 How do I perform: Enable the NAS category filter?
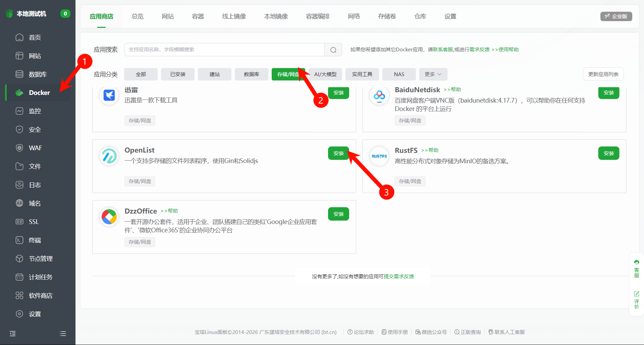pyautogui.click(x=399, y=74)
